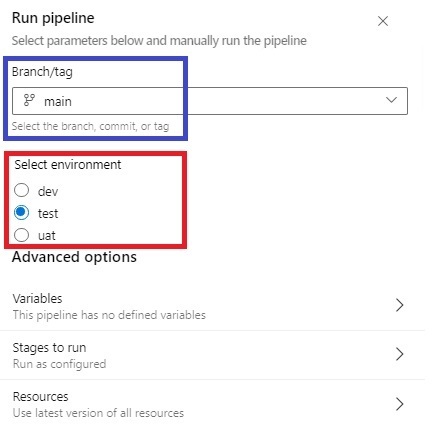Expand Stages to run chevron arrow
437x438 pixels.
coord(399,354)
